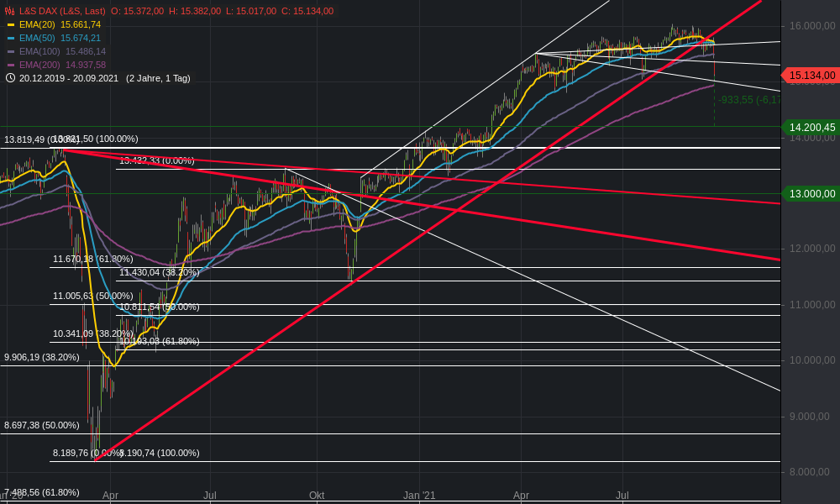Select the candlestick chart symbol icon
Image resolution: width=840 pixels, height=504 pixels.
click(x=8, y=12)
